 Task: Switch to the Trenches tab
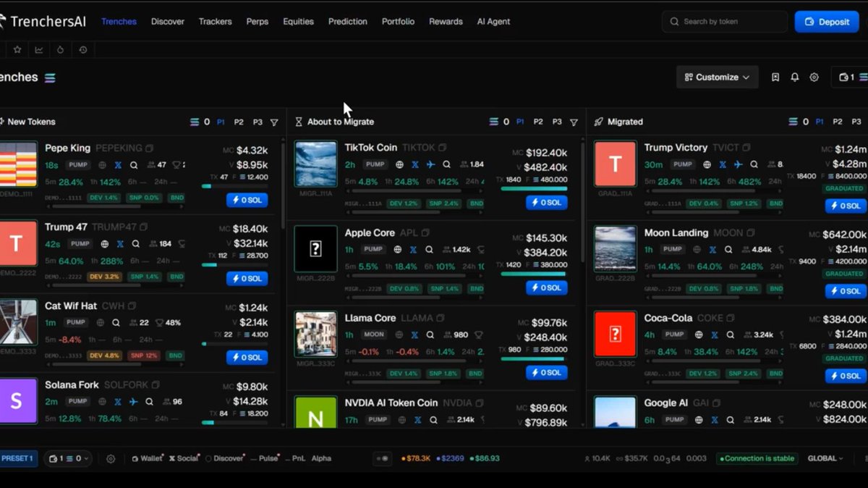click(119, 22)
